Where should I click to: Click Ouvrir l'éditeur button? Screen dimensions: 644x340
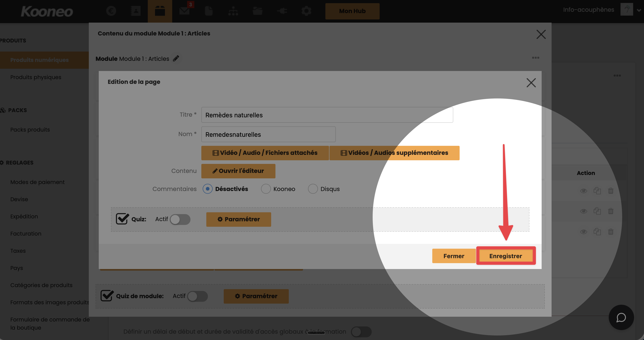238,171
